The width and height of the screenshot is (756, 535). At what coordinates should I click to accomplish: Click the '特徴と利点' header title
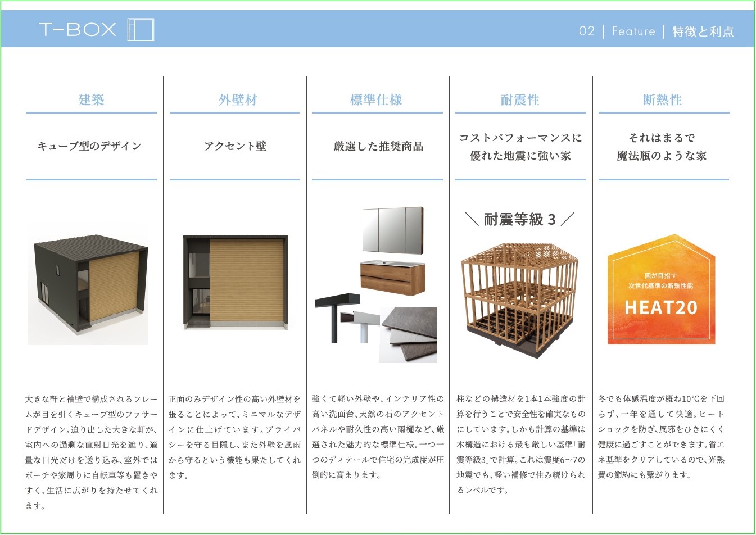pos(703,31)
